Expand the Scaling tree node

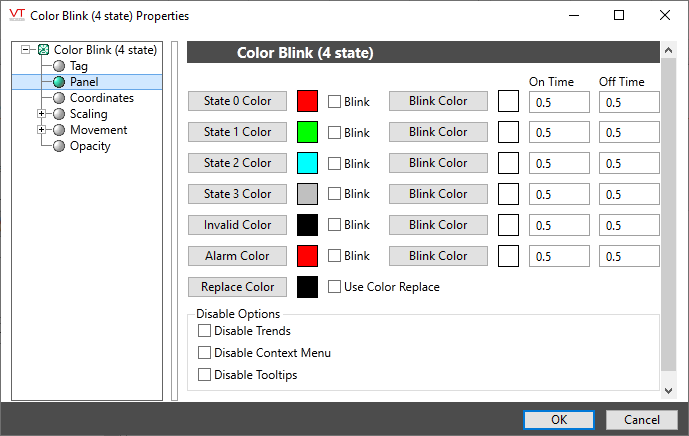[41, 114]
